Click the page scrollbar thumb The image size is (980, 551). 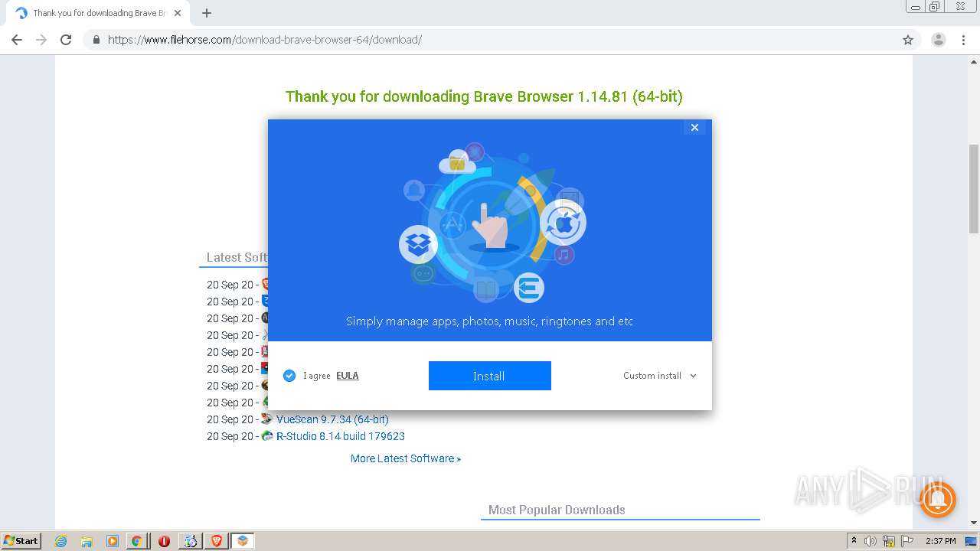pyautogui.click(x=974, y=188)
